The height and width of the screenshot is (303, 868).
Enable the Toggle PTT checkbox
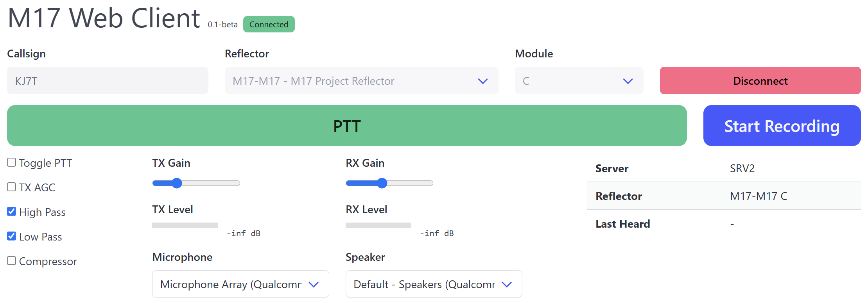point(11,162)
